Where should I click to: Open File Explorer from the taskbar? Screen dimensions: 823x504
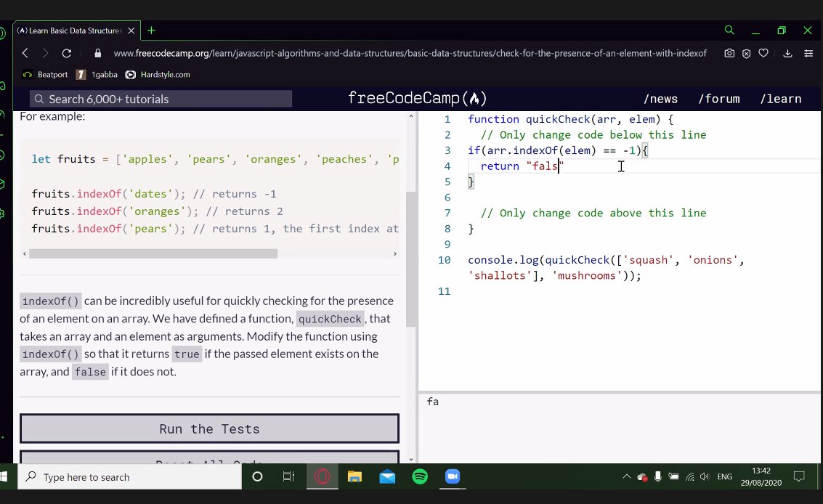pos(354,476)
